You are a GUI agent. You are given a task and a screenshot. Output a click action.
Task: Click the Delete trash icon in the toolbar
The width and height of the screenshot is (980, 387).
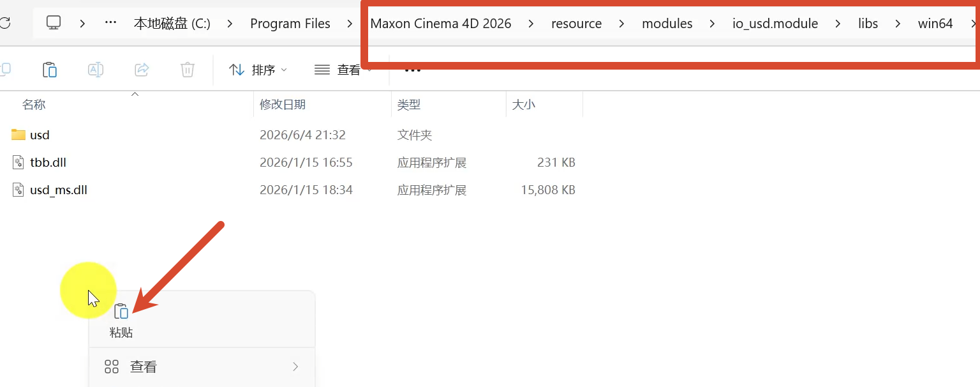point(187,70)
